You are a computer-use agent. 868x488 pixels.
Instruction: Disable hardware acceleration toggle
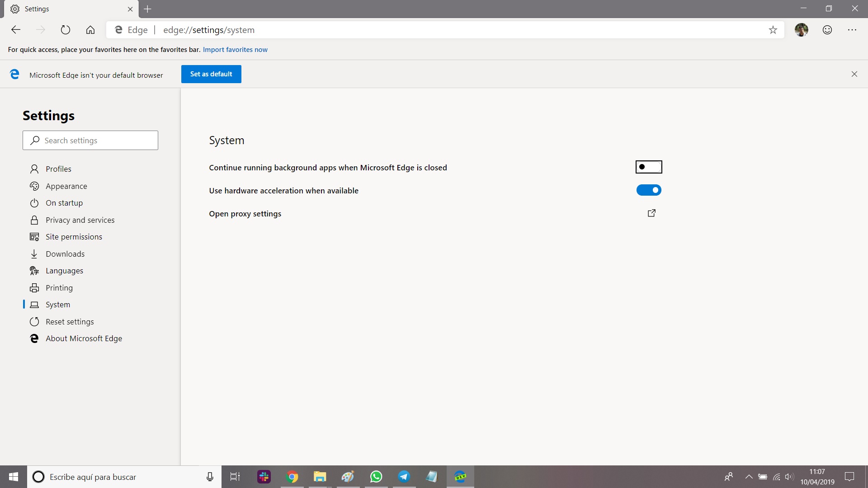point(649,190)
